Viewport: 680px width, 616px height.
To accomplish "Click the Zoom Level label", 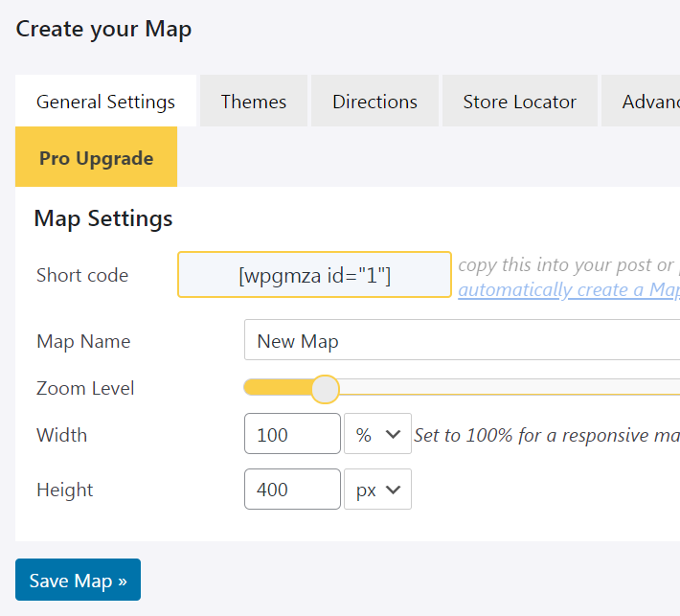I will (85, 388).
